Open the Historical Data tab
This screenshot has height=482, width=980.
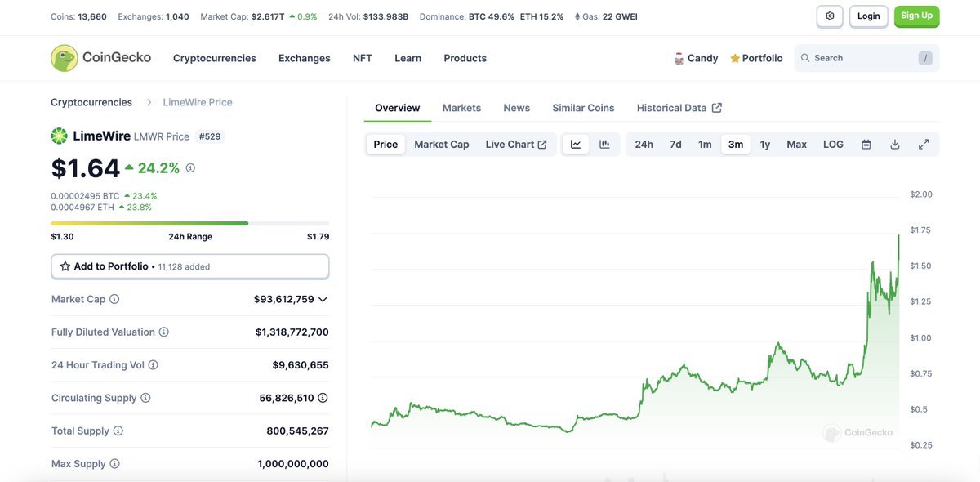tap(679, 108)
